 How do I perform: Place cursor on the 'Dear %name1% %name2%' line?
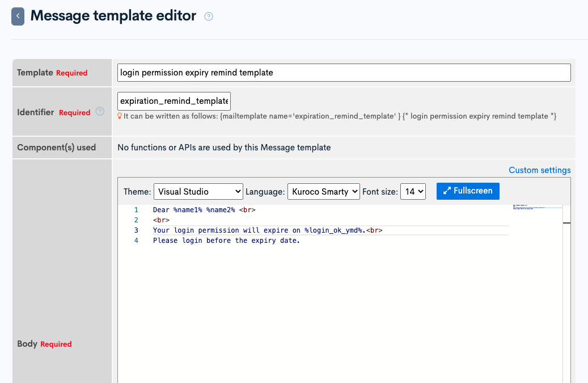[204, 210]
